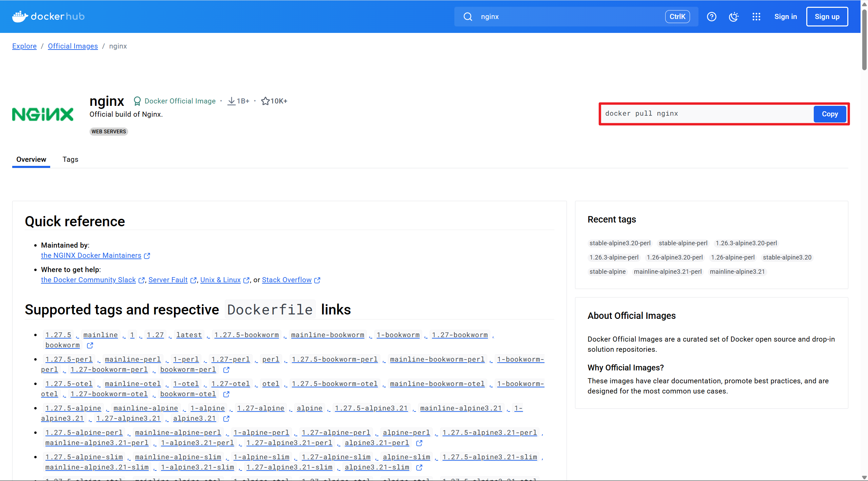Select recent tag mainline-alpine3.21
Screen dimensions: 868x481
click(737, 272)
